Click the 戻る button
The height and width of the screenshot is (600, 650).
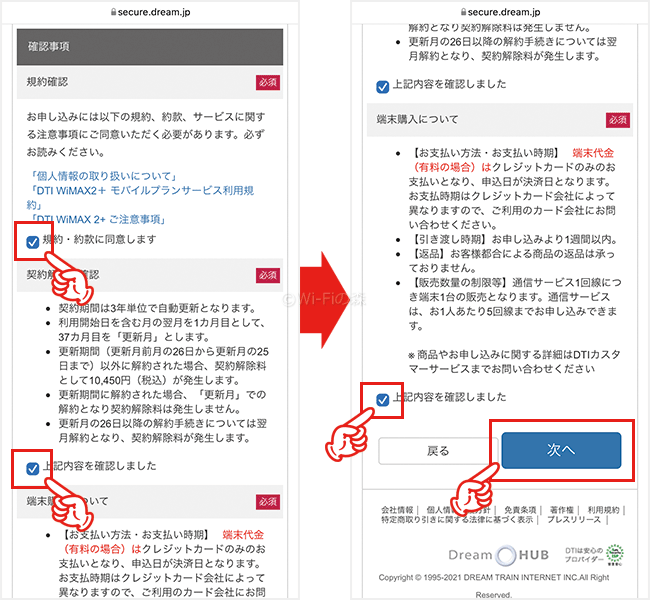click(x=437, y=451)
